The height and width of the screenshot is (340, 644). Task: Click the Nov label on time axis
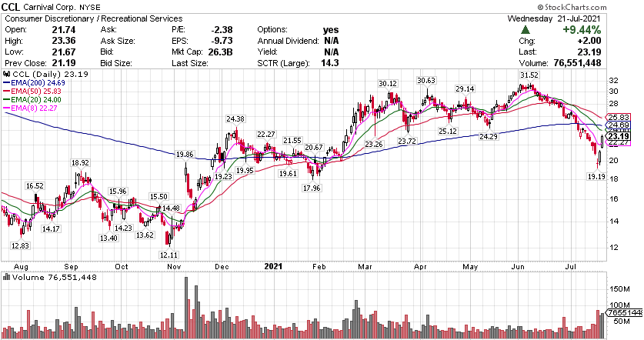(175, 267)
